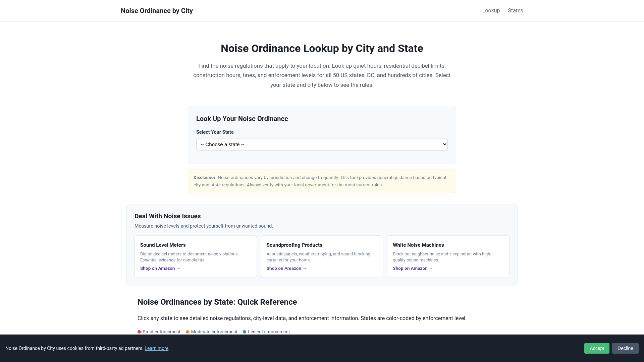This screenshot has height=362, width=644.
Task: Shop on Amazon for Sound Level Meters
Action: (160, 268)
